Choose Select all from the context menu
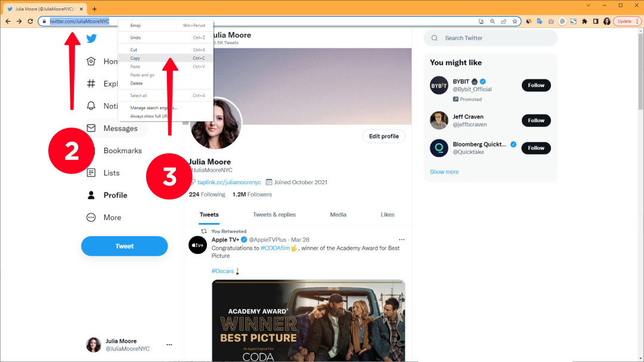Viewport: 644px width, 362px height. pos(166,96)
